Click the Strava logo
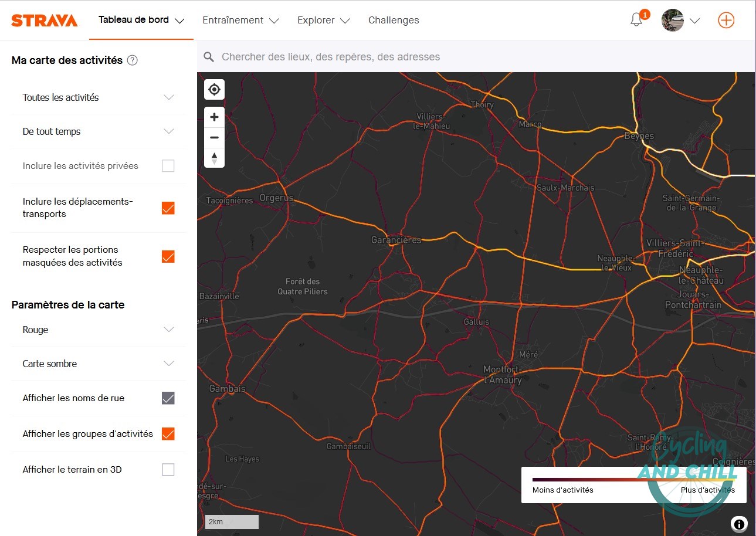This screenshot has height=536, width=756. pyautogui.click(x=45, y=19)
